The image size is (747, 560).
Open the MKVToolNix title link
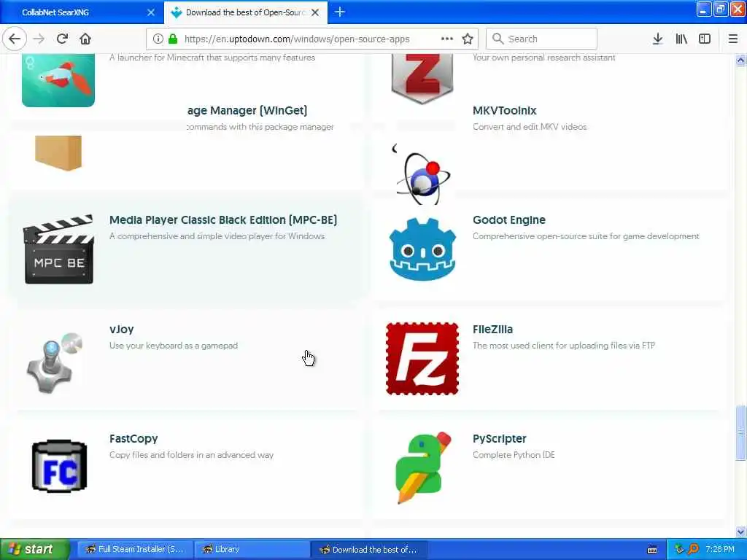tap(505, 111)
